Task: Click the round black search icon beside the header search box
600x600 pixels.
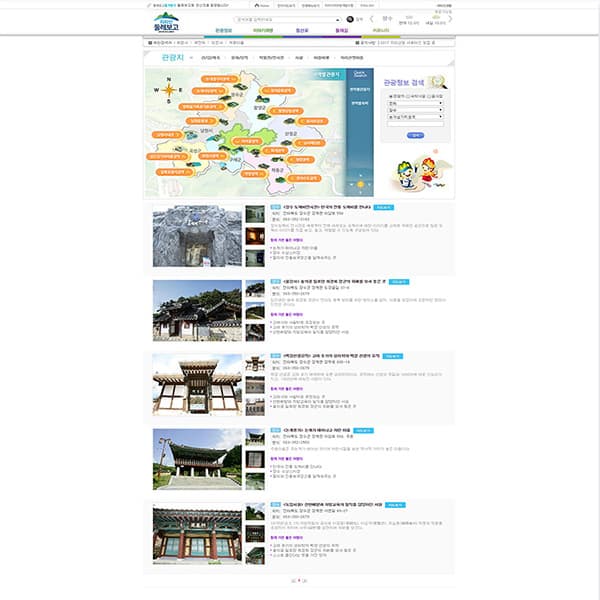Action: (350, 19)
